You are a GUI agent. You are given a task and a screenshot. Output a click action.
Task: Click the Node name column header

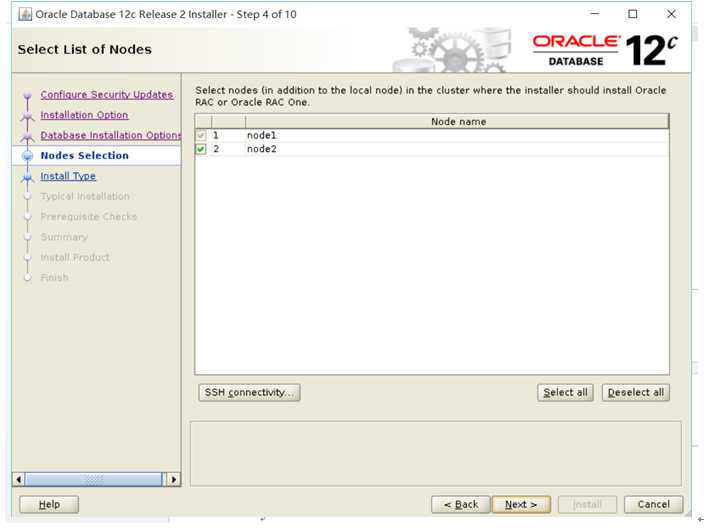click(458, 122)
